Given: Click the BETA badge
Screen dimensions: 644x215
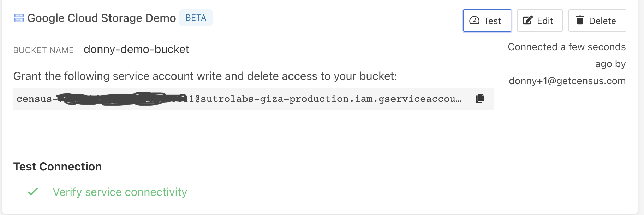Looking at the screenshot, I should coord(196,18).
